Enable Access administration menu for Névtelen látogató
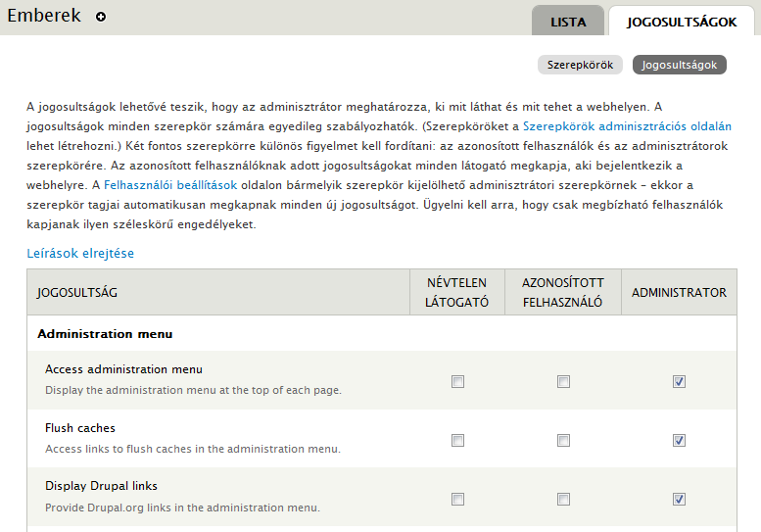The width and height of the screenshot is (761, 532). (x=457, y=381)
